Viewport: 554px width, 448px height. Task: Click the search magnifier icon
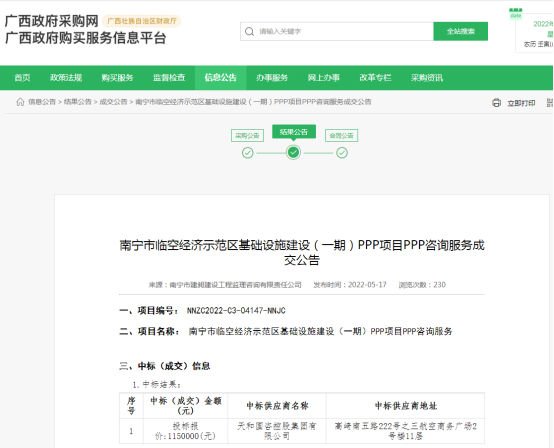pyautogui.click(x=249, y=31)
